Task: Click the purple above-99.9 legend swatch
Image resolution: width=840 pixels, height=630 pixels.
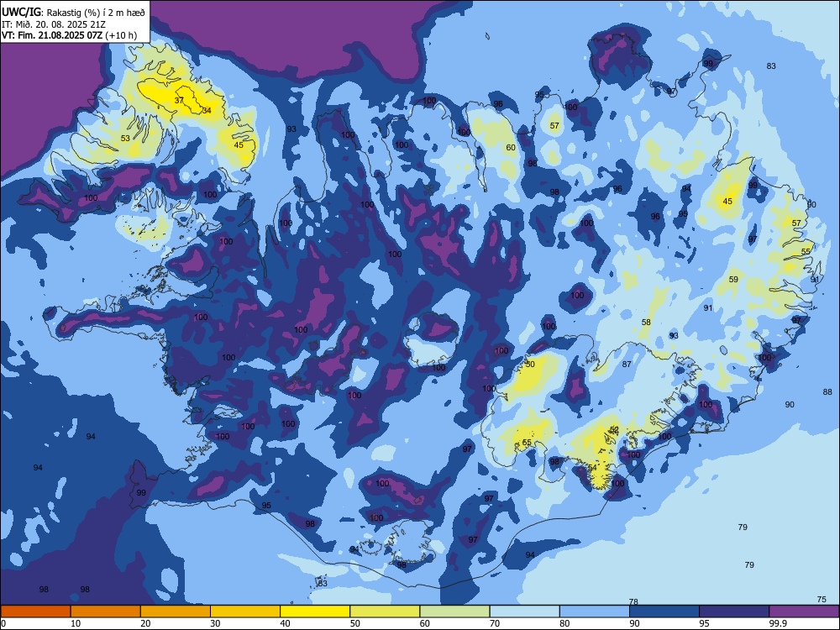Action: coord(804,612)
